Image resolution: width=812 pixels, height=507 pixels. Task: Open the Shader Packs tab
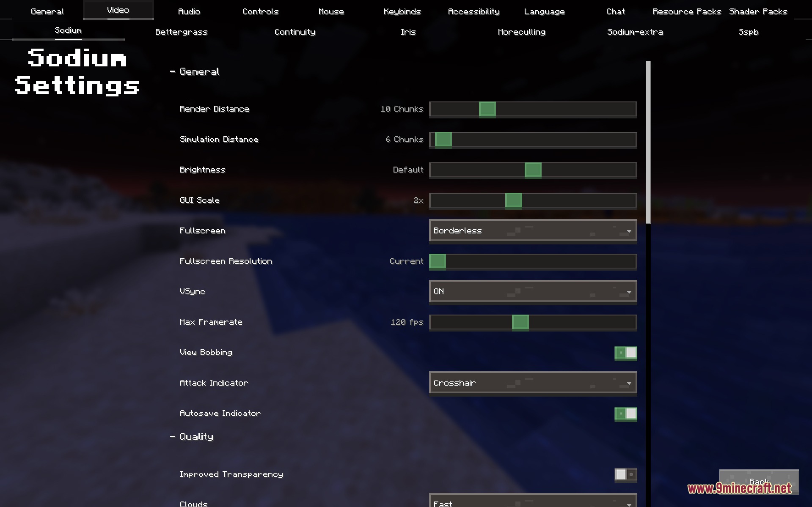[758, 11]
